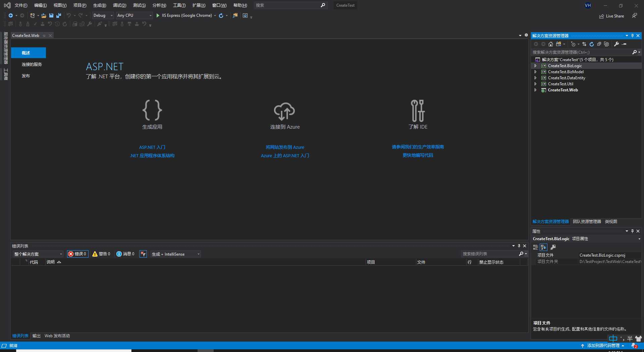Click Show All Files icon in Solution Explorer

pos(606,44)
